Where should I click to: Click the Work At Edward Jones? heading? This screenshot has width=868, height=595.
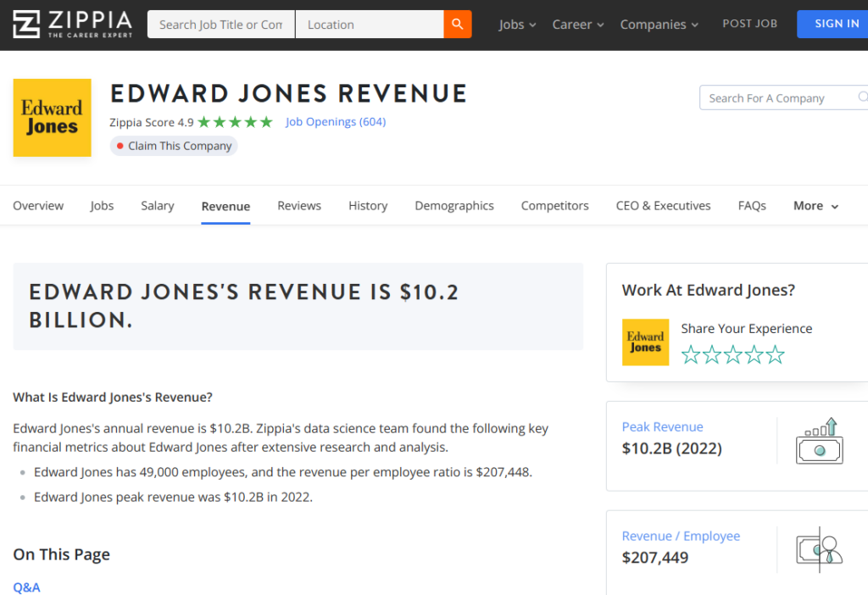(708, 290)
